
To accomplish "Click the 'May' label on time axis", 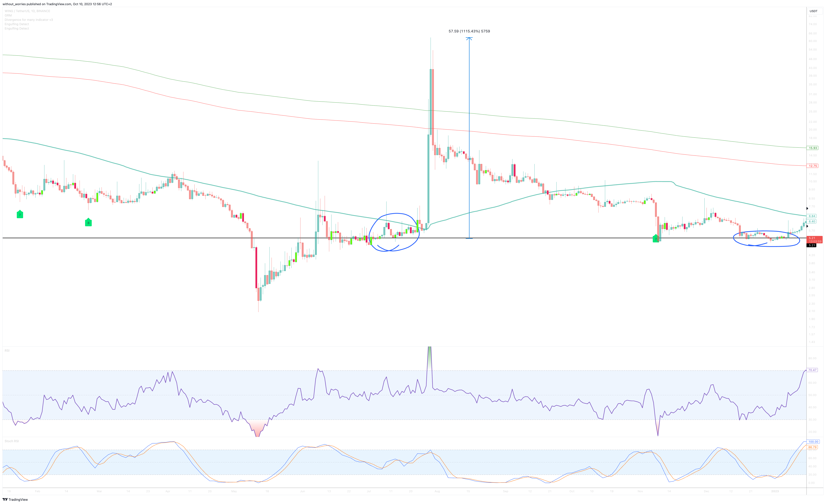I will click(234, 491).
